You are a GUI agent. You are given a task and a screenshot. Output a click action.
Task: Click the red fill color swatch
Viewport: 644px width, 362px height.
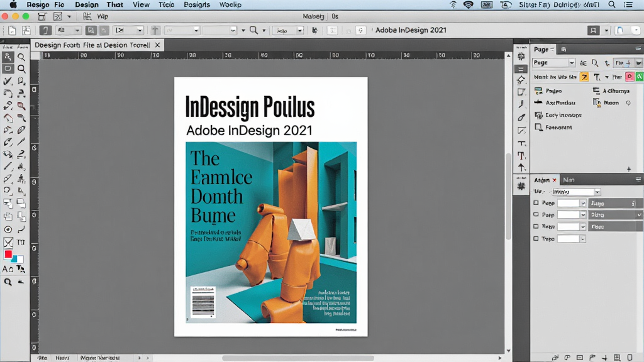click(x=8, y=255)
